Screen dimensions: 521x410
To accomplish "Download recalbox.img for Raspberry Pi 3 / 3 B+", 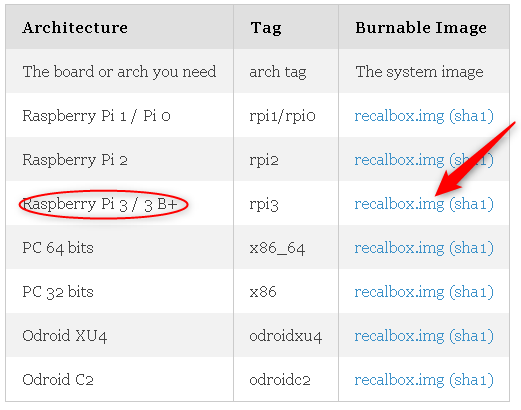I will 399,204.
